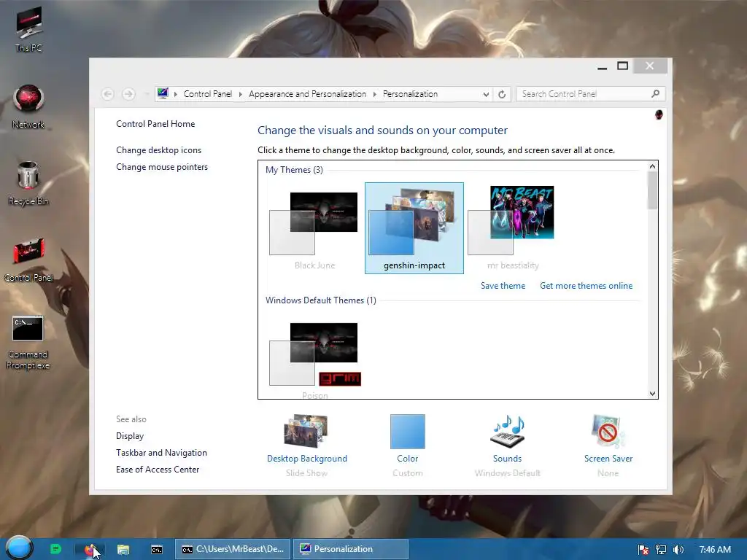
Task: Click the Start orb button
Action: 18,548
